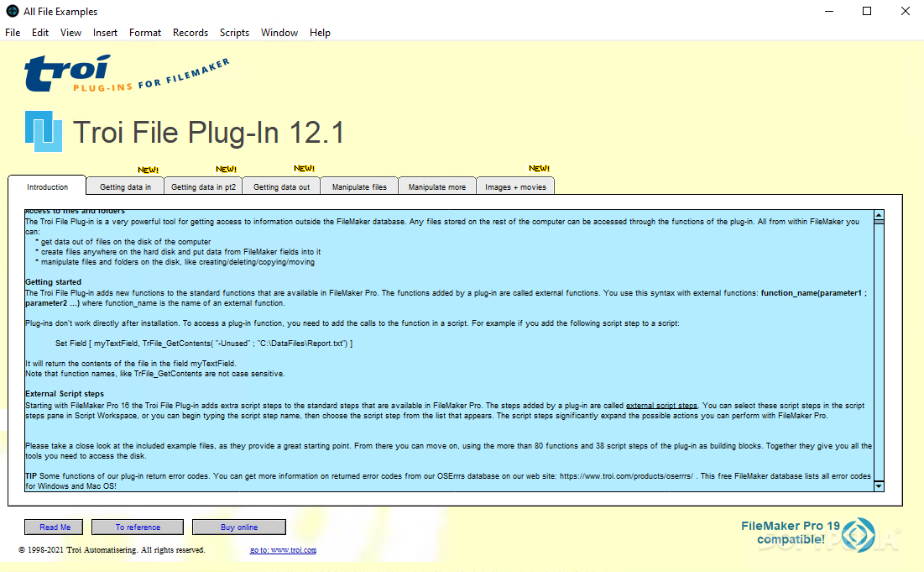Click the text scroll up arrow
The height and width of the screenshot is (572, 924).
coord(879,215)
